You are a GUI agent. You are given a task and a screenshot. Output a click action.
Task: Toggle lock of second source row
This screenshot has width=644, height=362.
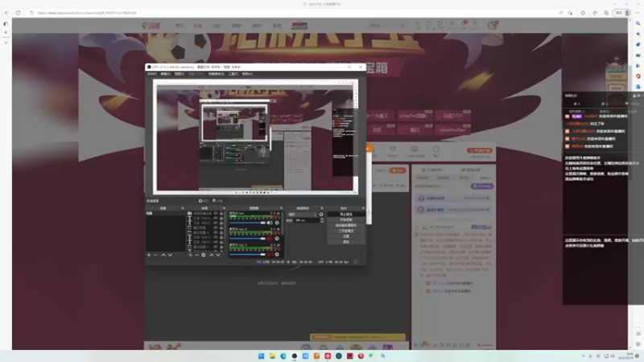[x=221, y=218]
